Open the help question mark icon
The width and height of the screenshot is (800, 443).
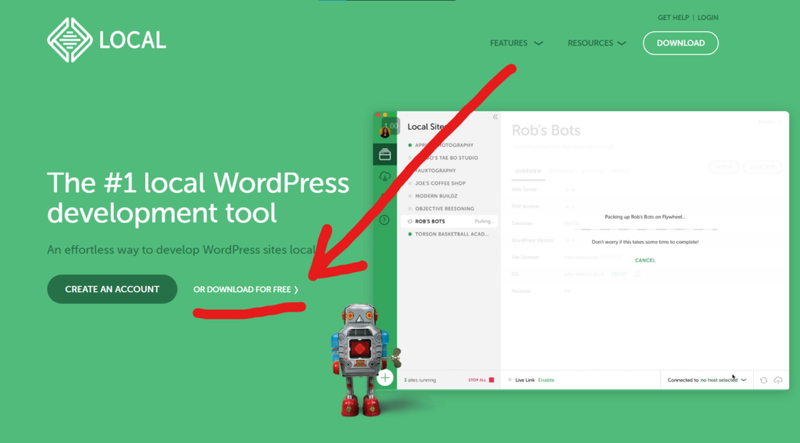coord(384,220)
